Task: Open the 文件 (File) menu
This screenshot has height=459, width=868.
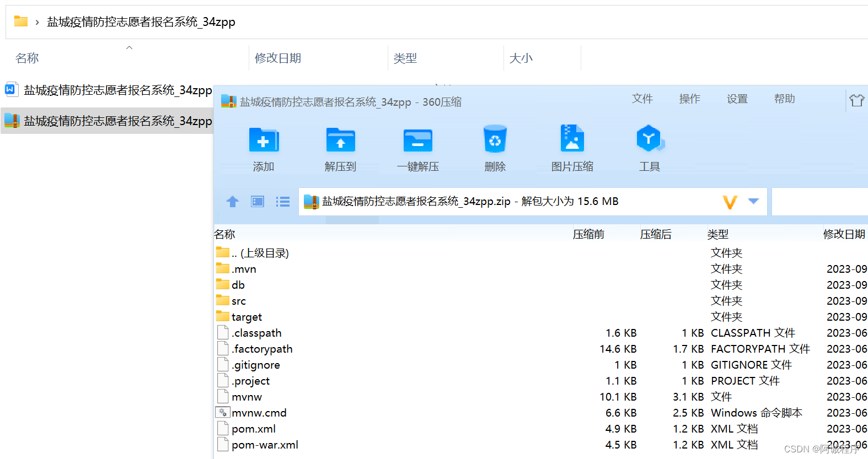Action: pos(642,99)
